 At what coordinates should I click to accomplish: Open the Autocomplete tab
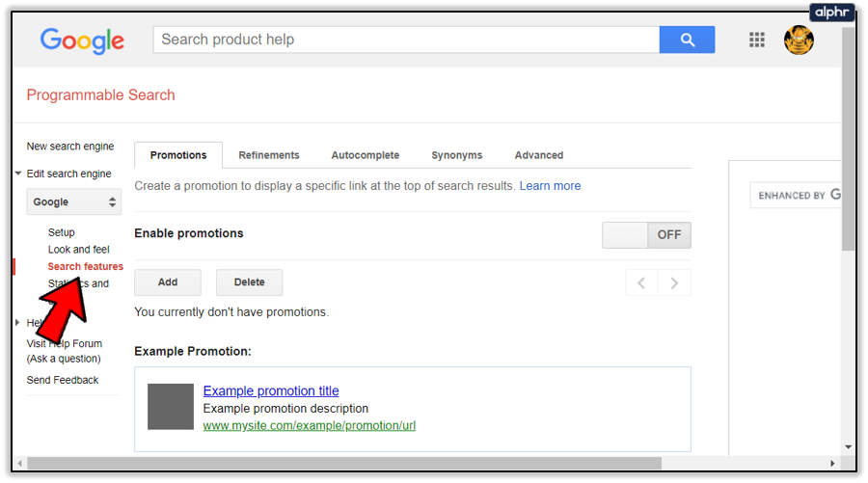point(365,155)
